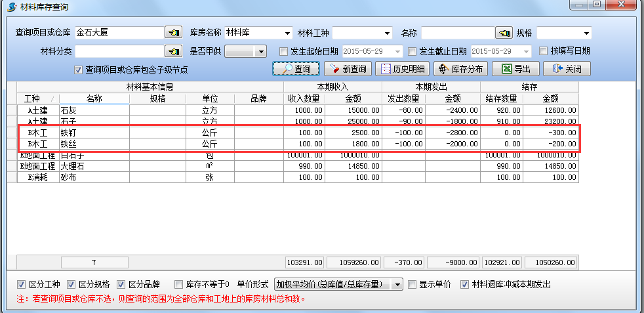Open 库存分布 inventory distribution
This screenshot has width=644, height=313.
pyautogui.click(x=460, y=69)
